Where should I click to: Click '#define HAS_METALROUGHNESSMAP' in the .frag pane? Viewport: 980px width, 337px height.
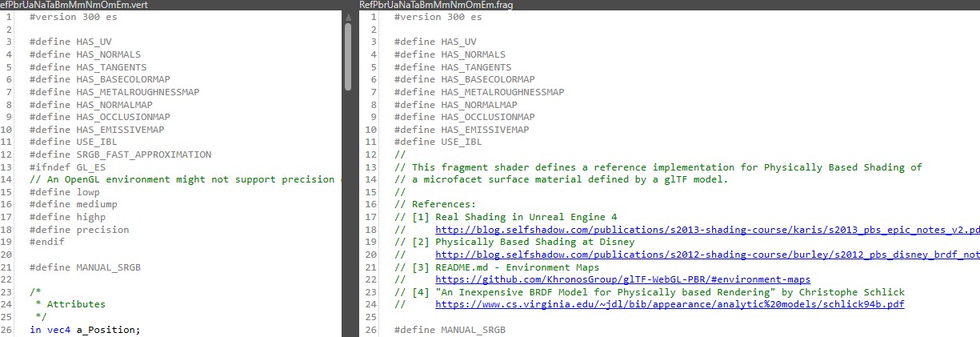(x=480, y=92)
